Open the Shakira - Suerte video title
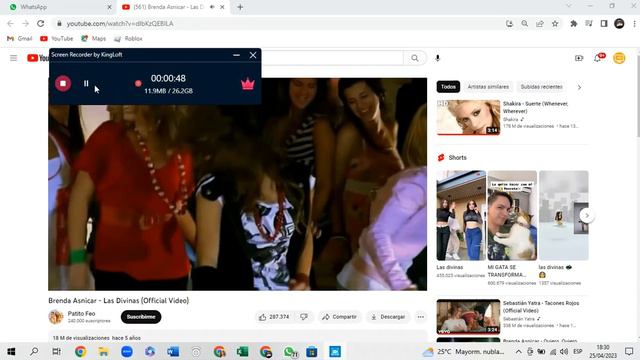 pos(535,107)
